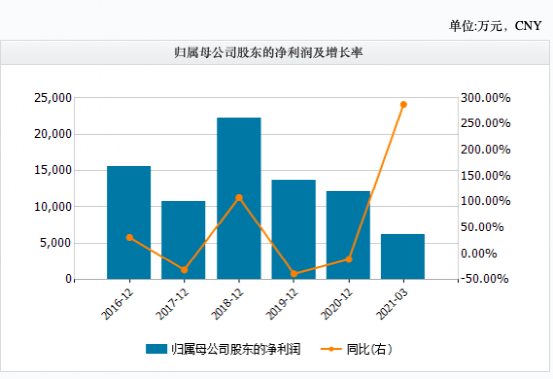Toggle the 归属母公司股东的净利润 legend entry
The width and height of the screenshot is (553, 379).
coord(223,349)
